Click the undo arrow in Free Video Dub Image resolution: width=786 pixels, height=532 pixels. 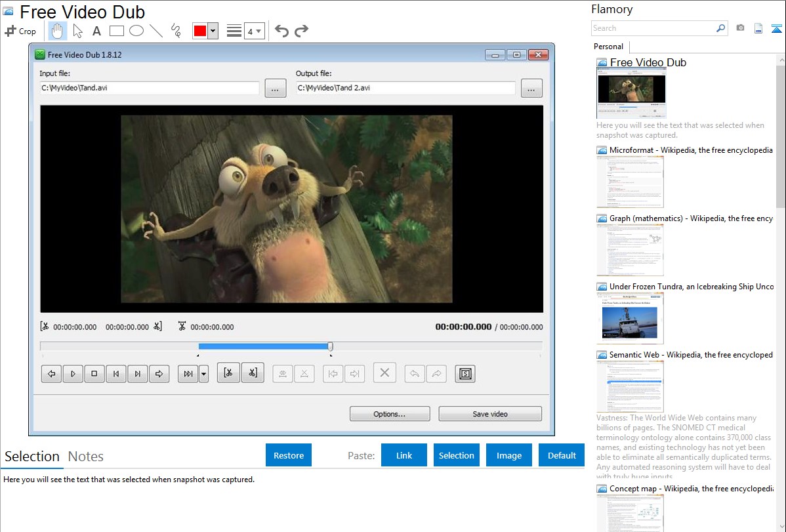[x=415, y=373]
